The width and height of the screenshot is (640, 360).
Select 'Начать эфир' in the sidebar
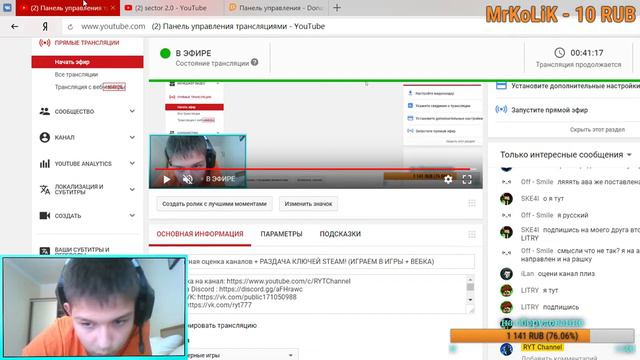(x=87, y=62)
